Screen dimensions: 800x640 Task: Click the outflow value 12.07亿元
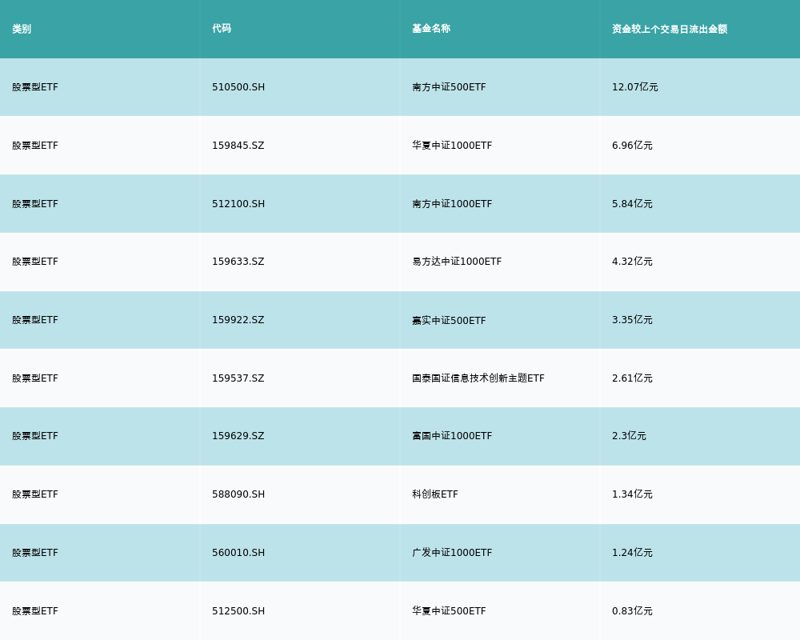click(635, 87)
